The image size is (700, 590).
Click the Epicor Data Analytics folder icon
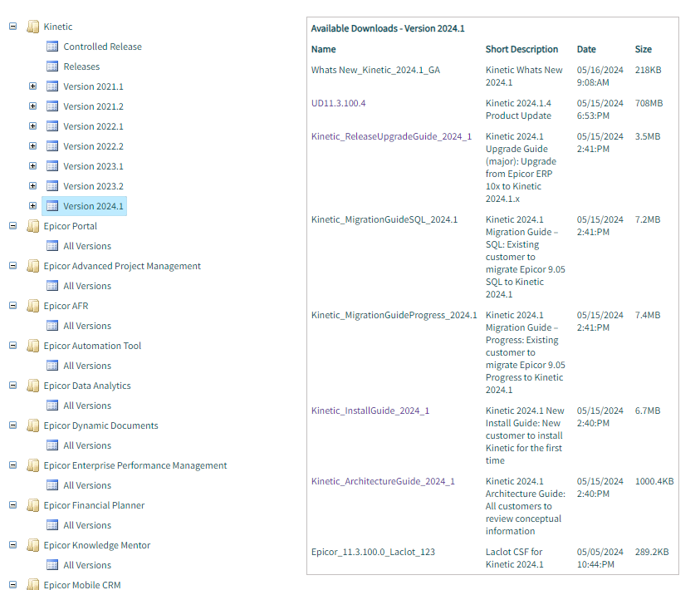tap(32, 386)
